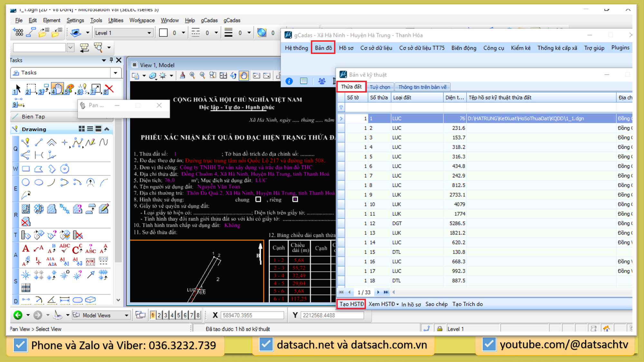The height and width of the screenshot is (362, 644).
Task: Open the Level 1 active level dropdown
Action: [149, 33]
